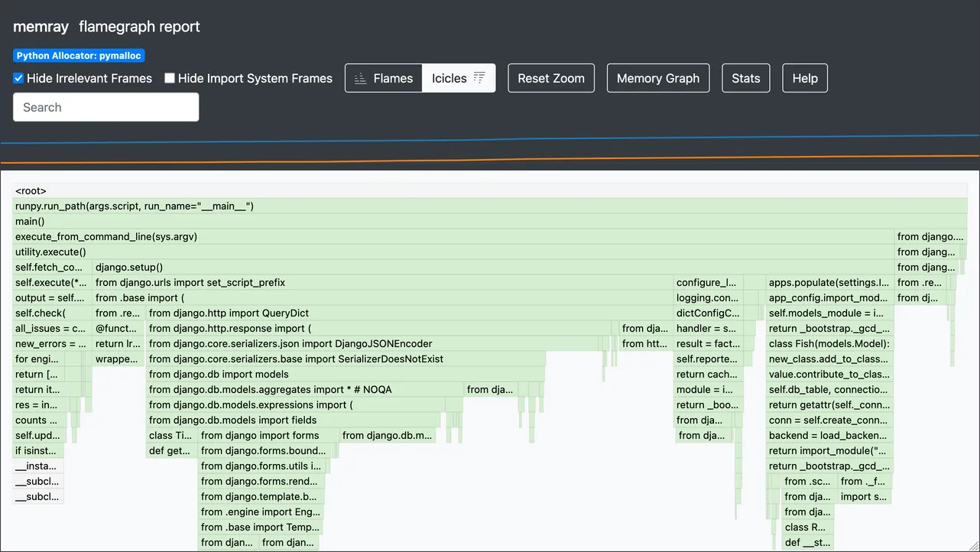Switch to Flames view

click(x=384, y=78)
